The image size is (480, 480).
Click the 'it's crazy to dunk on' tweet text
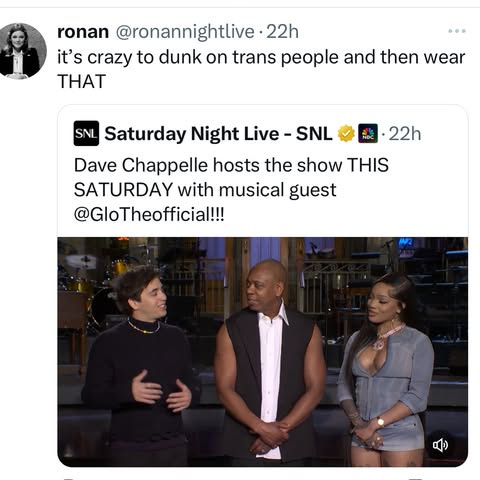point(261,57)
